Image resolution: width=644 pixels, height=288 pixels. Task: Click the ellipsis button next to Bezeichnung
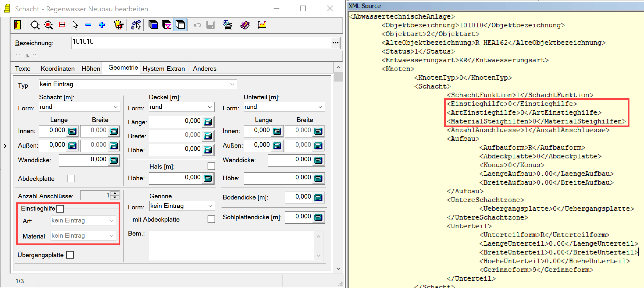click(x=335, y=43)
